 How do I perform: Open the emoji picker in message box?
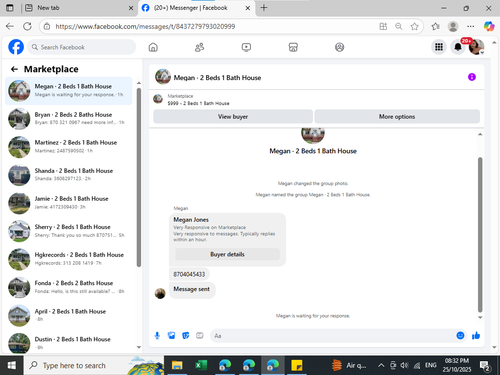pyautogui.click(x=460, y=335)
